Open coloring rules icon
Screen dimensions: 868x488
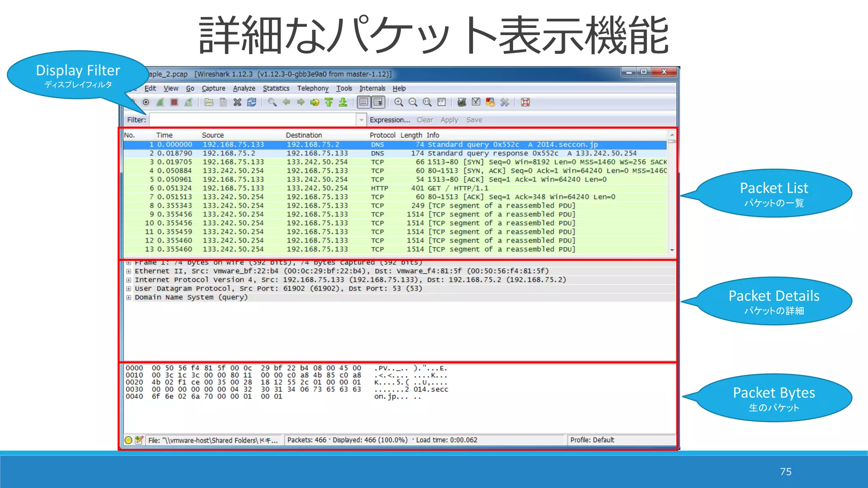490,102
